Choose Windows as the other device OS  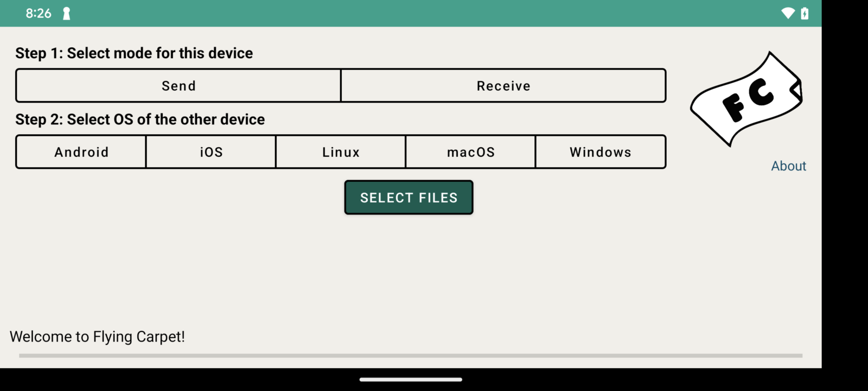(x=600, y=152)
